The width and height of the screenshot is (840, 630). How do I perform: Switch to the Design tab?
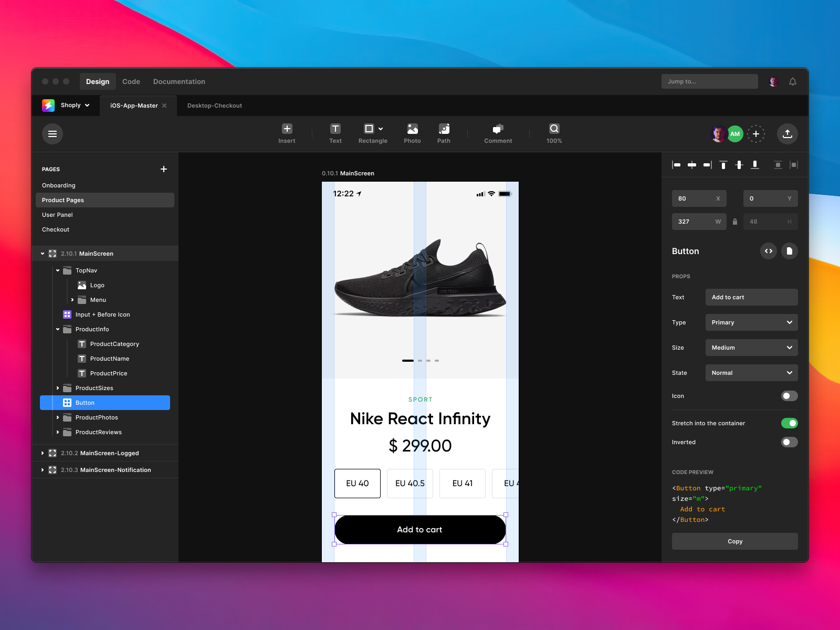coord(98,81)
